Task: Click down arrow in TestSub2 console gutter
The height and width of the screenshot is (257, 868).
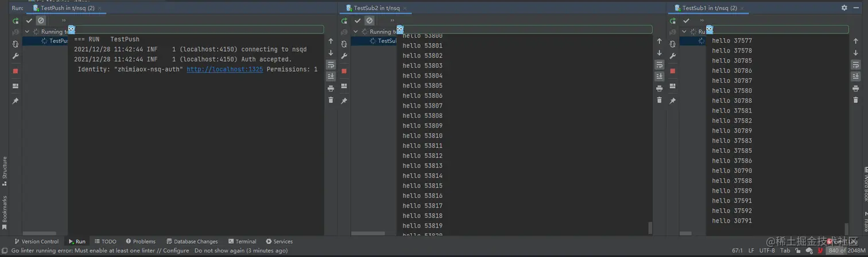Action: click(659, 53)
